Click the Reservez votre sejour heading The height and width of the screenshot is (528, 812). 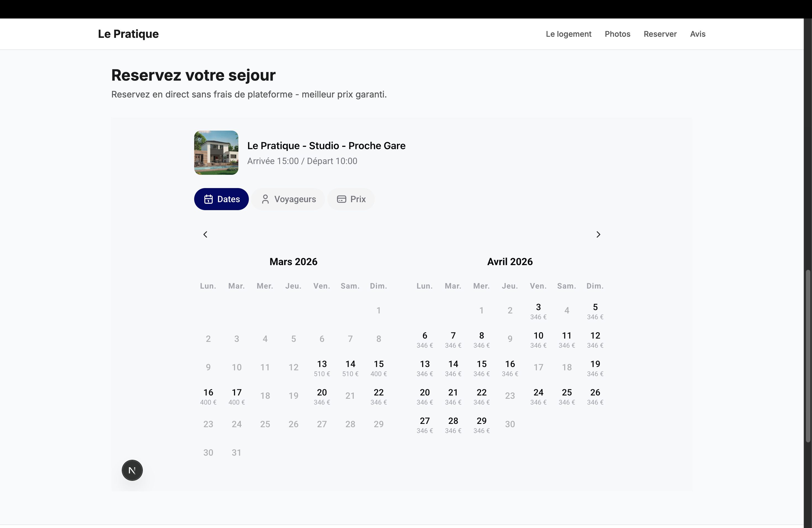point(193,75)
